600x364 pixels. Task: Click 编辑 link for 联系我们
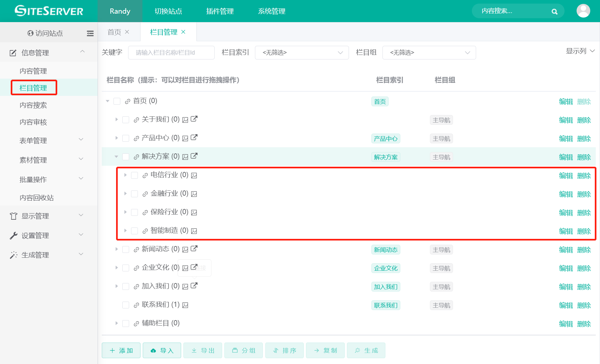tap(566, 305)
